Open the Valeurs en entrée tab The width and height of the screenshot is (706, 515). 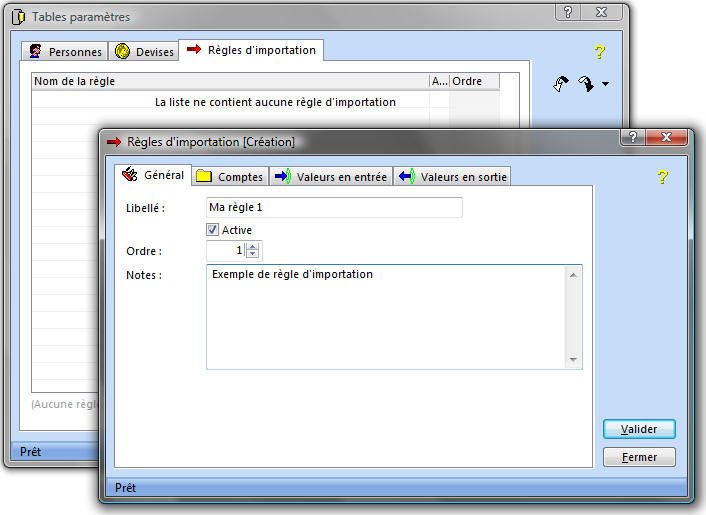click(x=331, y=177)
